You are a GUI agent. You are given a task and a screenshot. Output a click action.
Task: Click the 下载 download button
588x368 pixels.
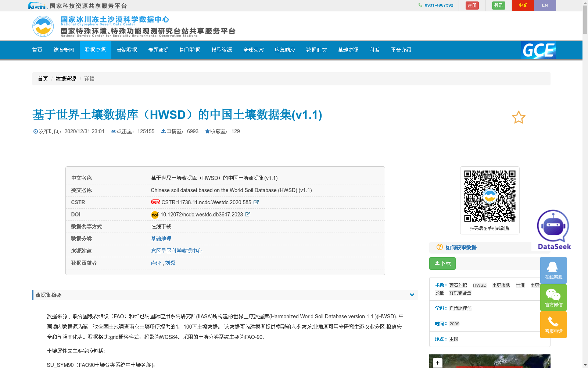[x=442, y=263]
